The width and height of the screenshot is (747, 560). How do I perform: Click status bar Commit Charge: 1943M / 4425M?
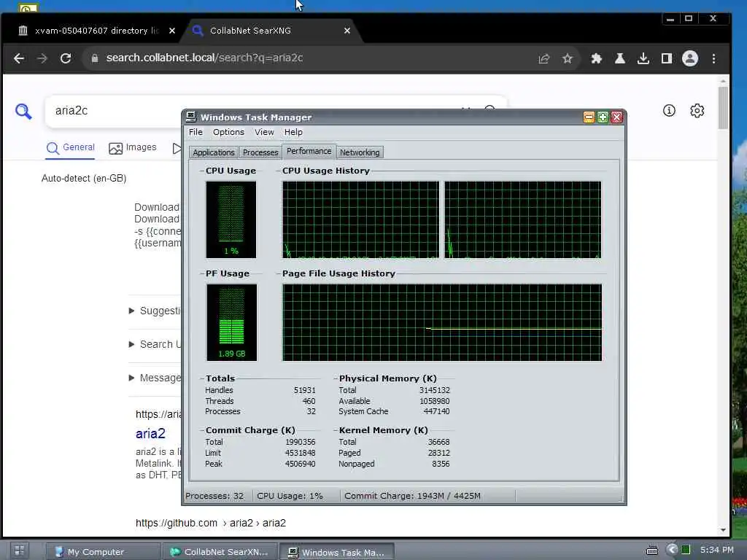click(x=412, y=496)
